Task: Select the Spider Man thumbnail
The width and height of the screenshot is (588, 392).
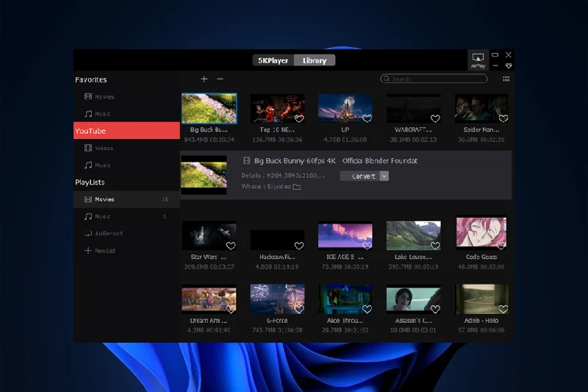Action: [x=481, y=108]
